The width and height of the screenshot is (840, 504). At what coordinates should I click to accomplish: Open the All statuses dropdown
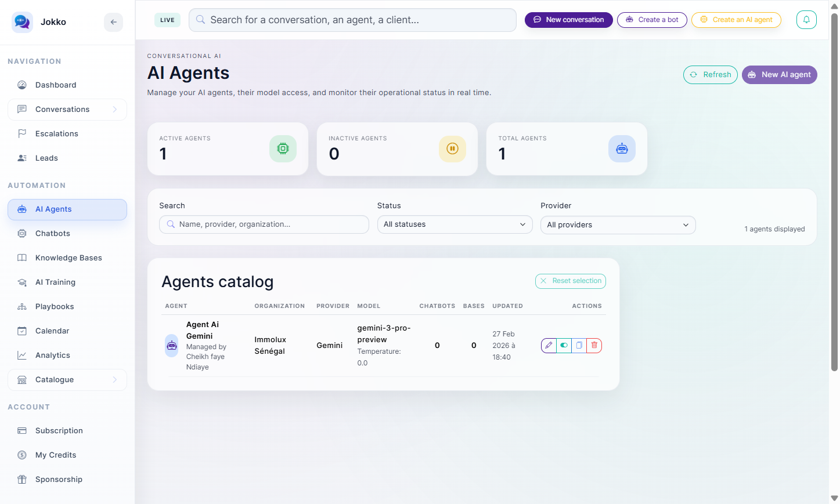pyautogui.click(x=455, y=224)
